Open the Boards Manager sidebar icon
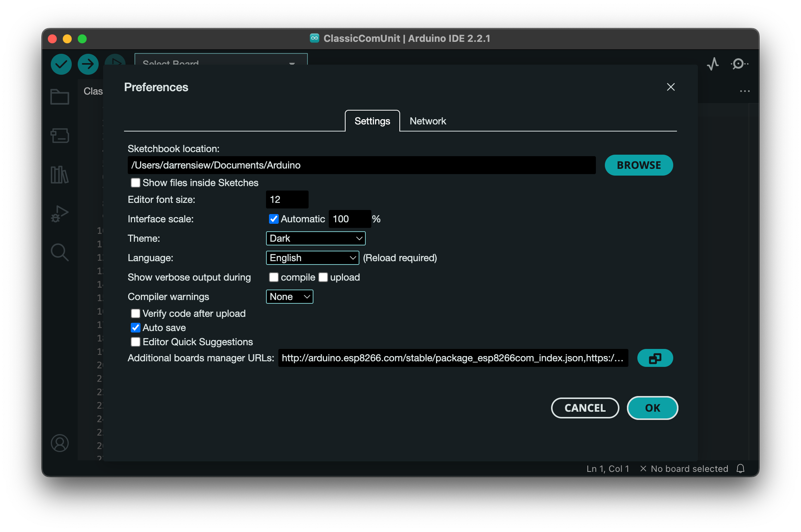This screenshot has height=532, width=801. pyautogui.click(x=60, y=136)
